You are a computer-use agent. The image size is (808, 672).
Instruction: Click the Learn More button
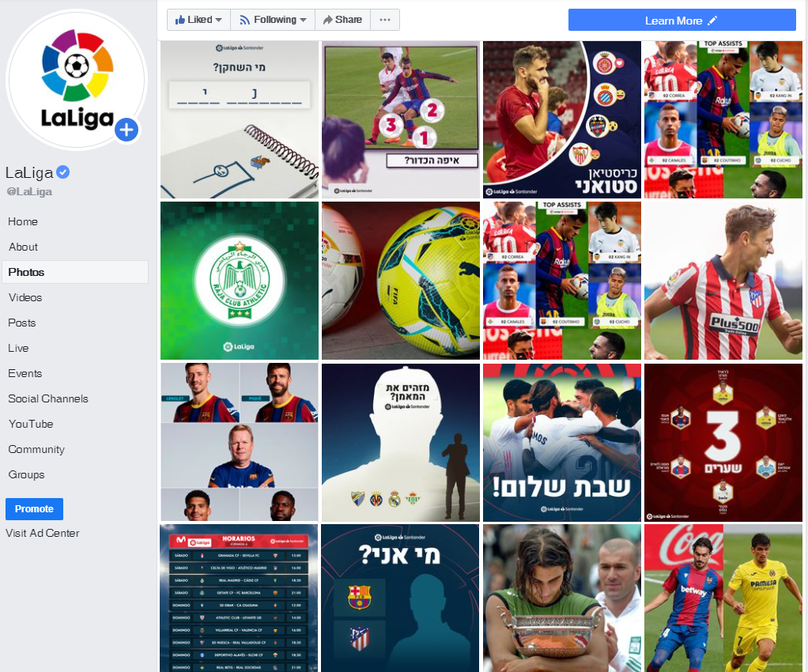pos(682,20)
